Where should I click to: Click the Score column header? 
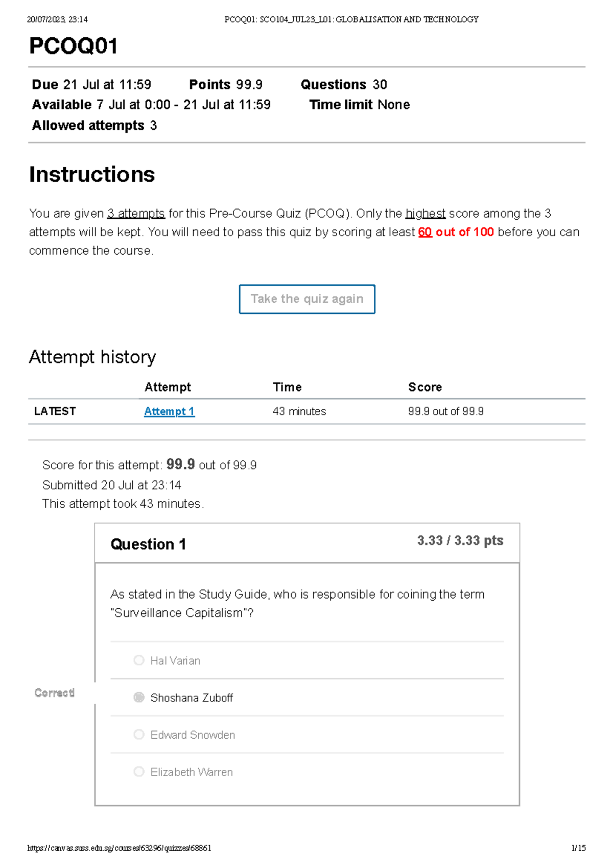[425, 387]
